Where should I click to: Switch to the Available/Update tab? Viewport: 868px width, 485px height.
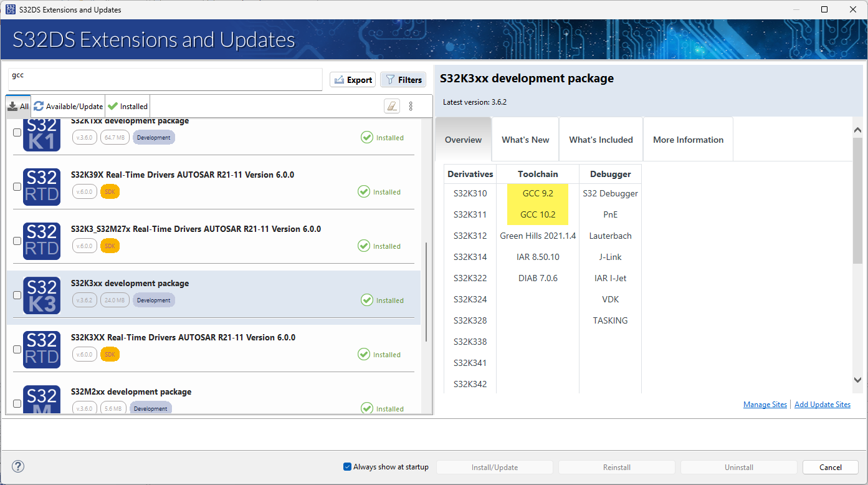click(x=68, y=107)
